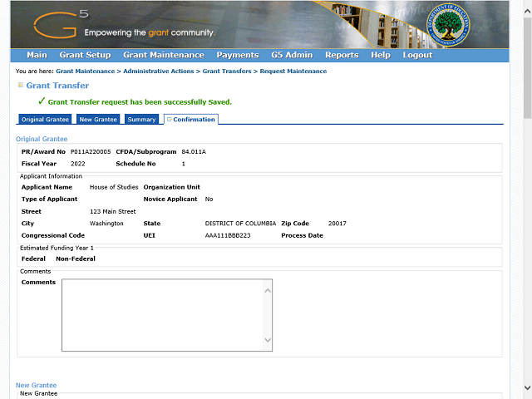The image size is (532, 399).
Task: Click the New Grantee section heading
Action: pyautogui.click(x=36, y=386)
